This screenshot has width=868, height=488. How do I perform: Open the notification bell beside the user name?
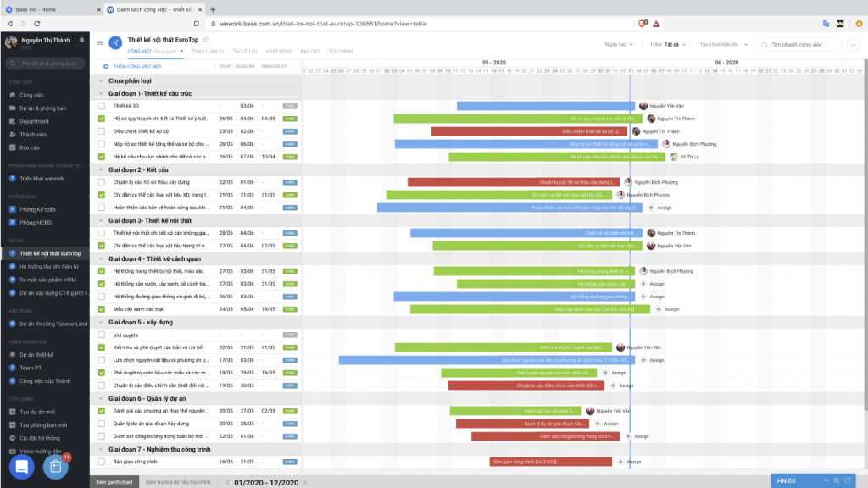tap(82, 40)
